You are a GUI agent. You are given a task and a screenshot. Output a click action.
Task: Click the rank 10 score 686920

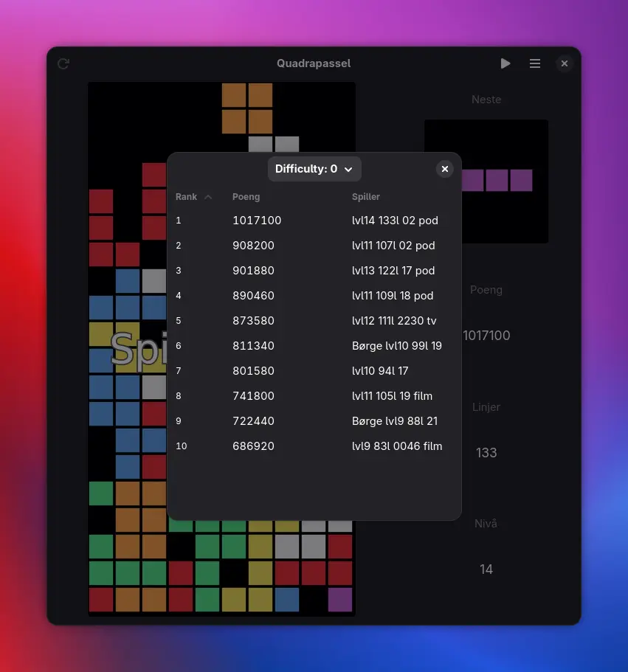point(253,446)
